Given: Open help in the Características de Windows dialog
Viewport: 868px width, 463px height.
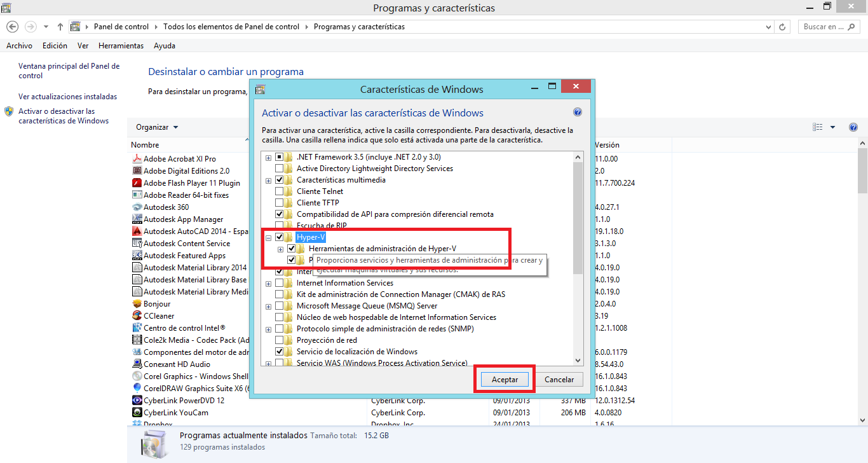Looking at the screenshot, I should [x=578, y=112].
